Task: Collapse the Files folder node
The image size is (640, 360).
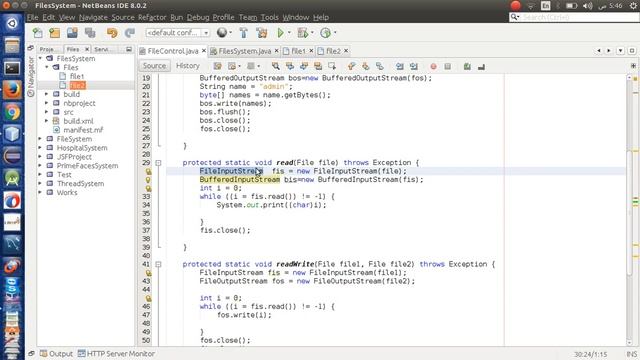Action: pos(47,67)
